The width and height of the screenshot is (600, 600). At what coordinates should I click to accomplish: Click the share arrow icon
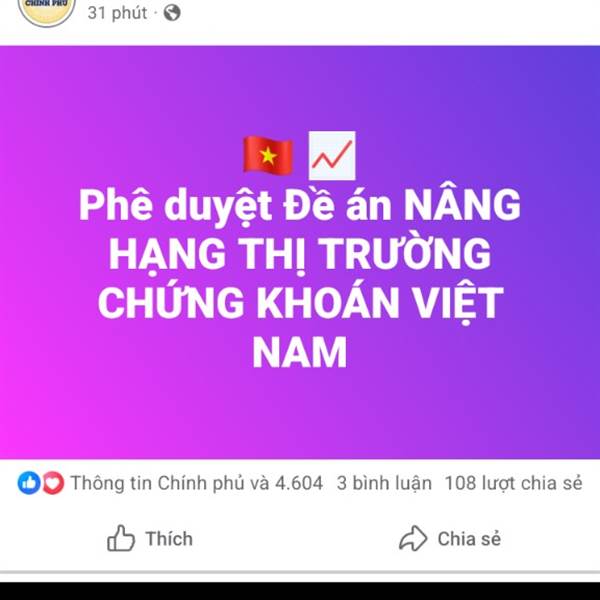pos(413,538)
